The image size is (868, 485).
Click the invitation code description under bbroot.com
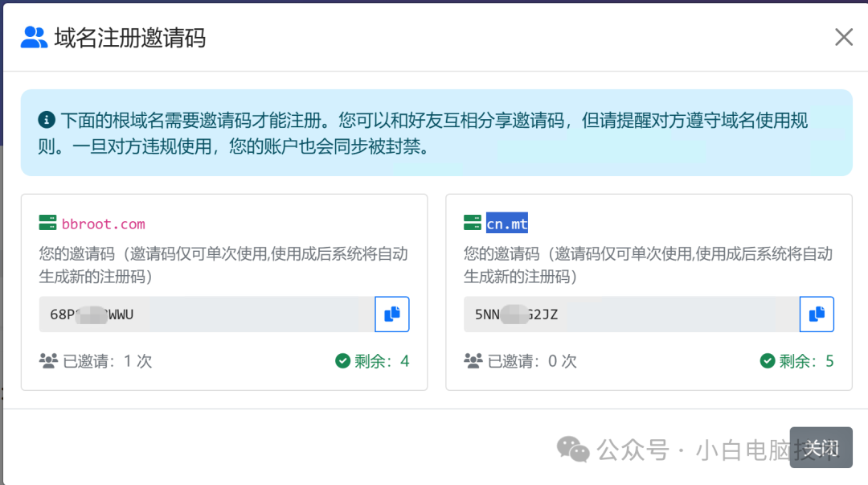coord(223,265)
